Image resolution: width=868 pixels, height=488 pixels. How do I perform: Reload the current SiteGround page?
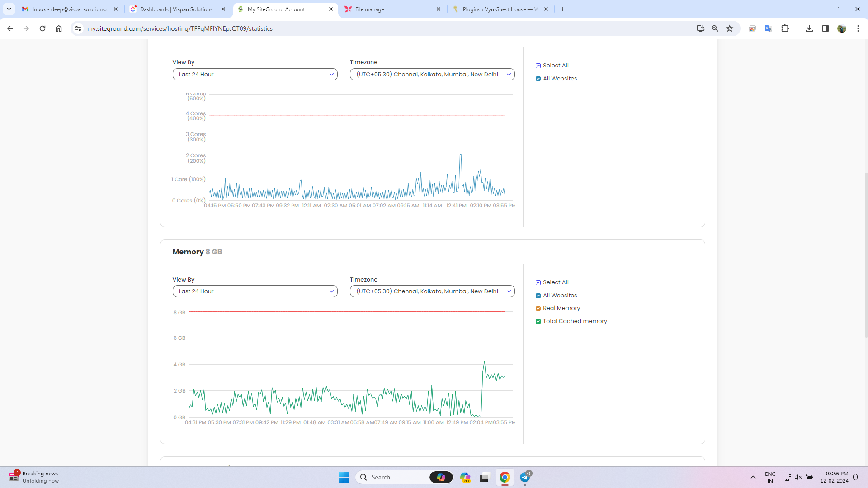42,28
